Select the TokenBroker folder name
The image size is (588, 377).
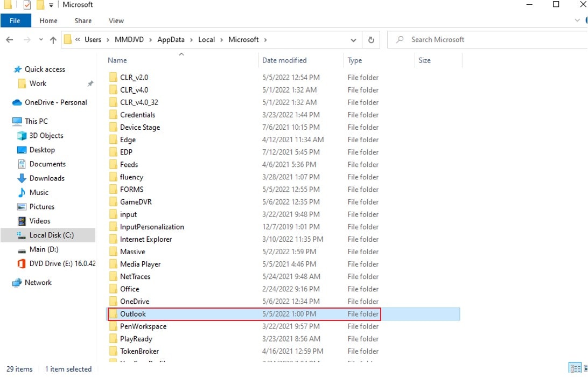(x=139, y=352)
